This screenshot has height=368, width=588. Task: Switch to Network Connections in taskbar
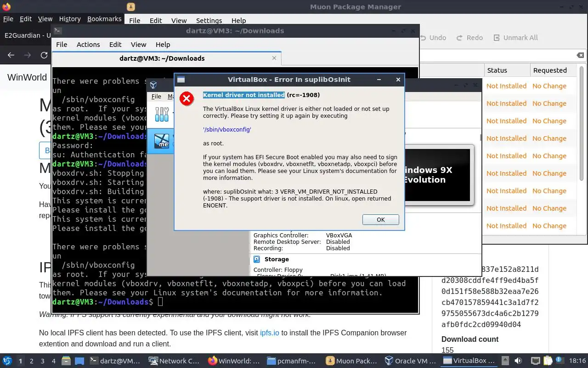(x=175, y=361)
